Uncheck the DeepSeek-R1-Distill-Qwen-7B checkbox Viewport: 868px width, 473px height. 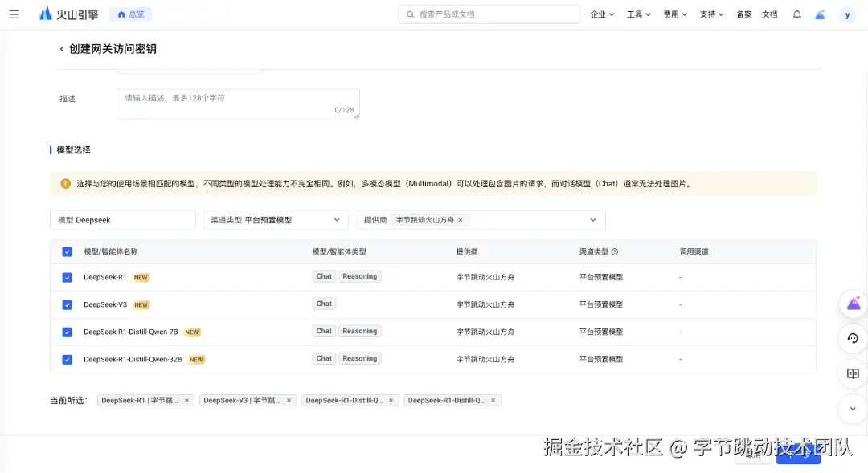[x=67, y=332]
